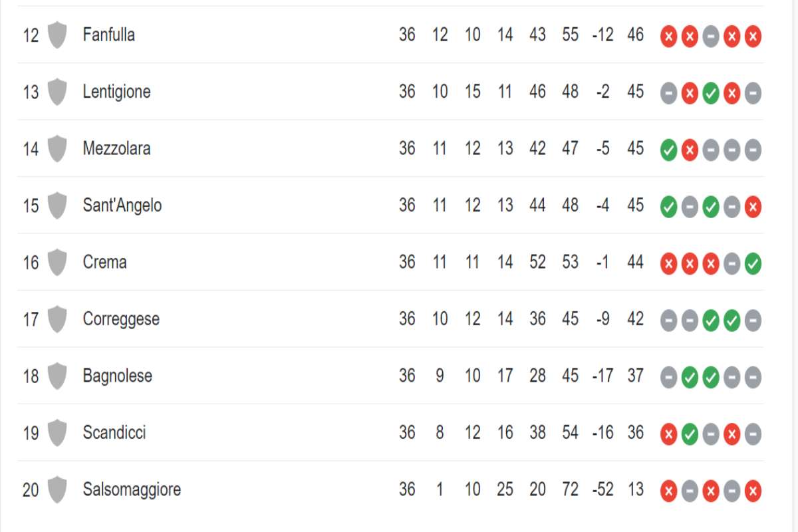
Task: Click Scandicci's green win form icon
Action: click(x=690, y=435)
